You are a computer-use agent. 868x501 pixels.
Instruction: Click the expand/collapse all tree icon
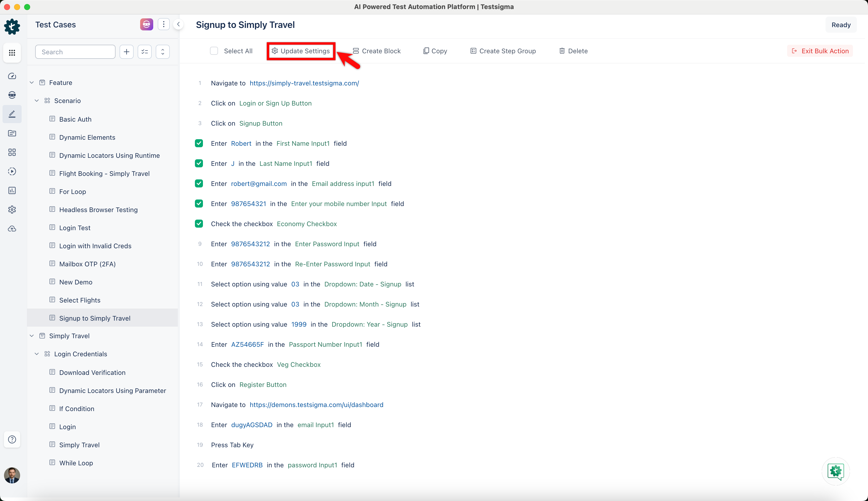pos(163,52)
